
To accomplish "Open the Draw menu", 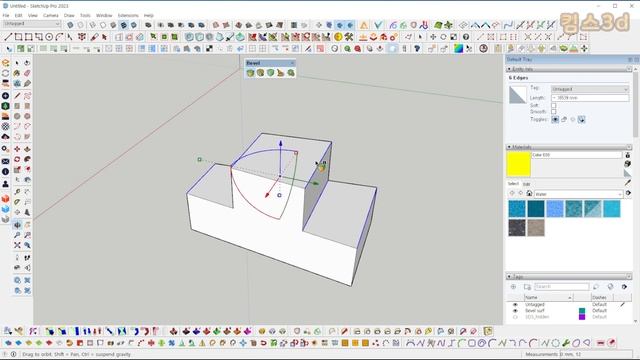I will click(69, 16).
